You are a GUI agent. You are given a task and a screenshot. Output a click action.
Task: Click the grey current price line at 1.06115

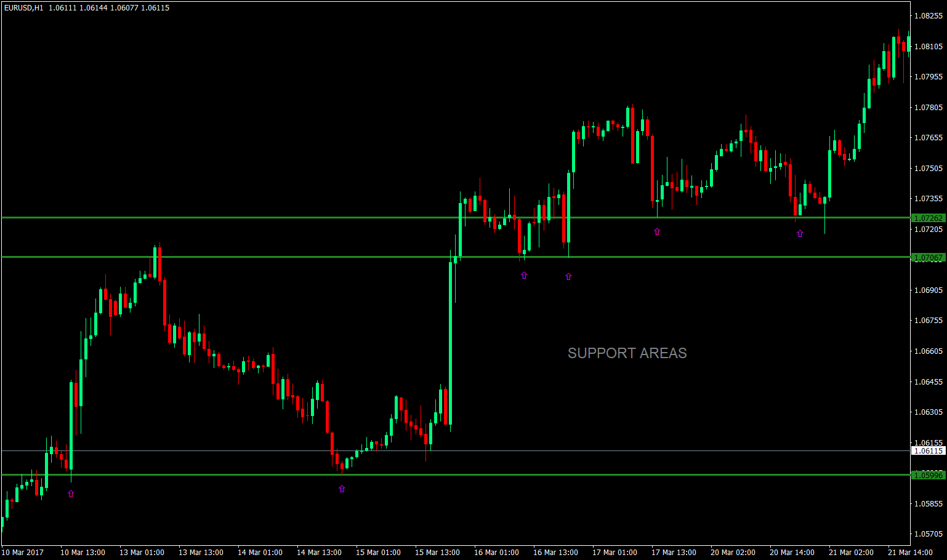[x=456, y=450]
